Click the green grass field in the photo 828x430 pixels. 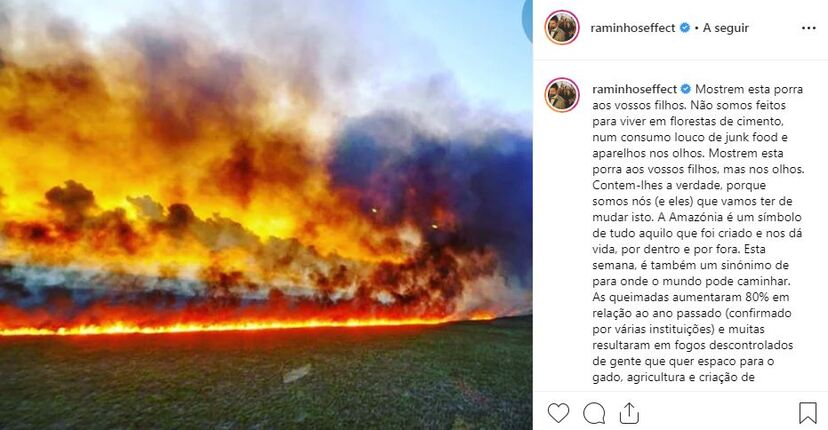pos(266,380)
